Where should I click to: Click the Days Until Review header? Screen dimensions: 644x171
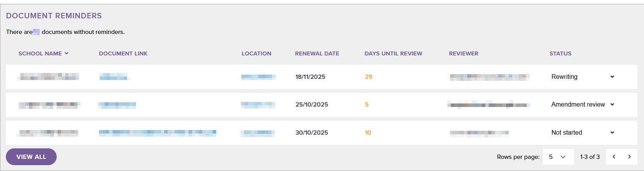coord(393,53)
